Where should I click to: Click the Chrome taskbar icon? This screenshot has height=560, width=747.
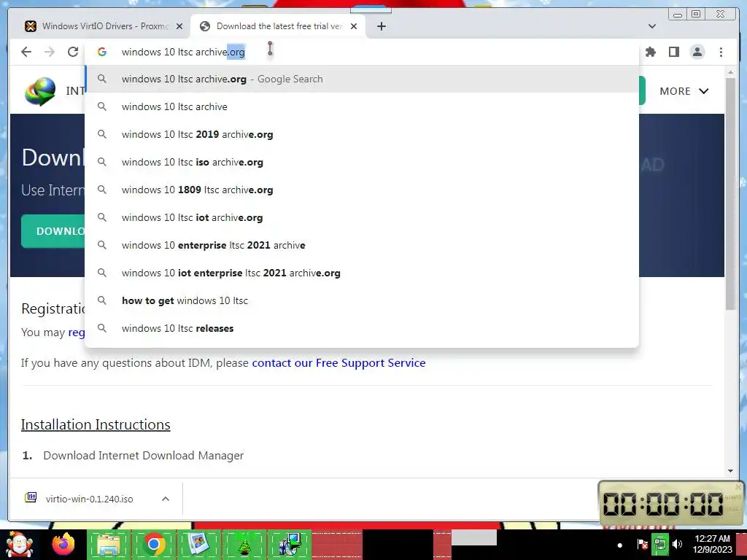pos(154,544)
